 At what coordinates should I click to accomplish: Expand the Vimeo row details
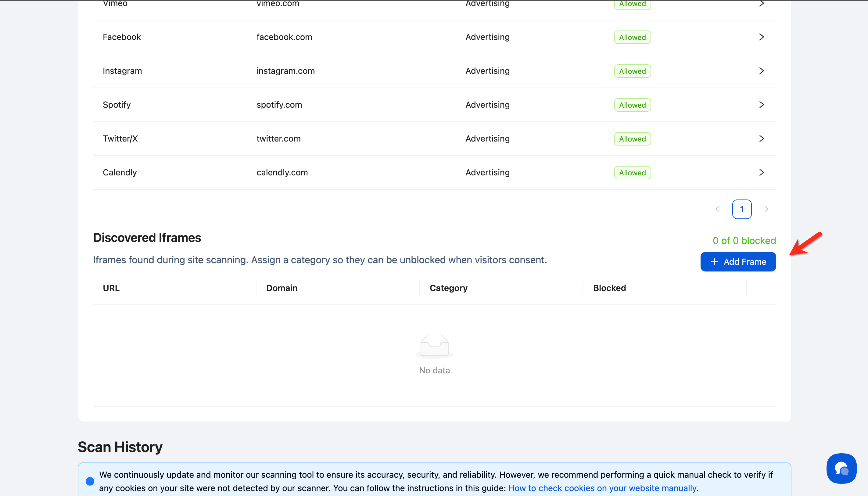pos(762,4)
